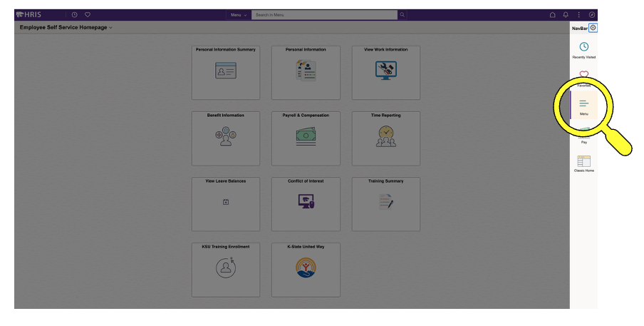Select Pay in NavBar
644x326 pixels.
pyautogui.click(x=583, y=135)
